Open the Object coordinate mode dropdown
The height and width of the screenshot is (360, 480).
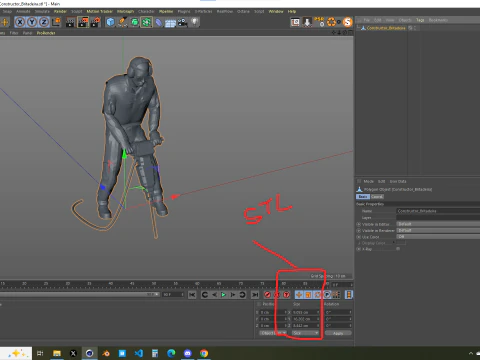[273, 333]
